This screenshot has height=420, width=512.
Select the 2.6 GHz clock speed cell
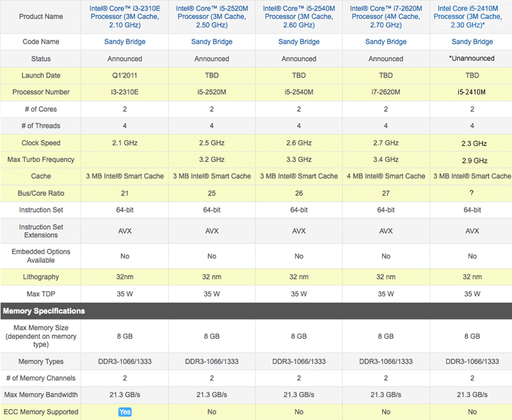tap(299, 143)
